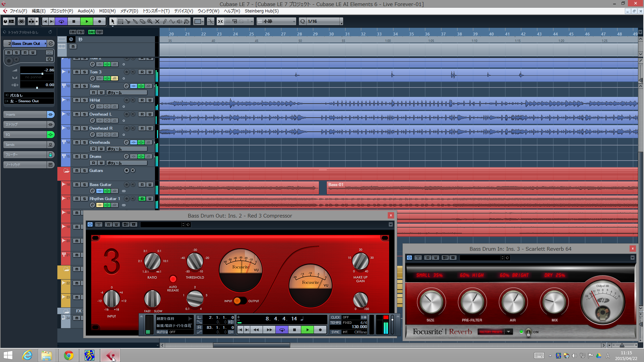Flip the Reverb ON toggle switch
Screen dimensions: 644x362
(528, 332)
